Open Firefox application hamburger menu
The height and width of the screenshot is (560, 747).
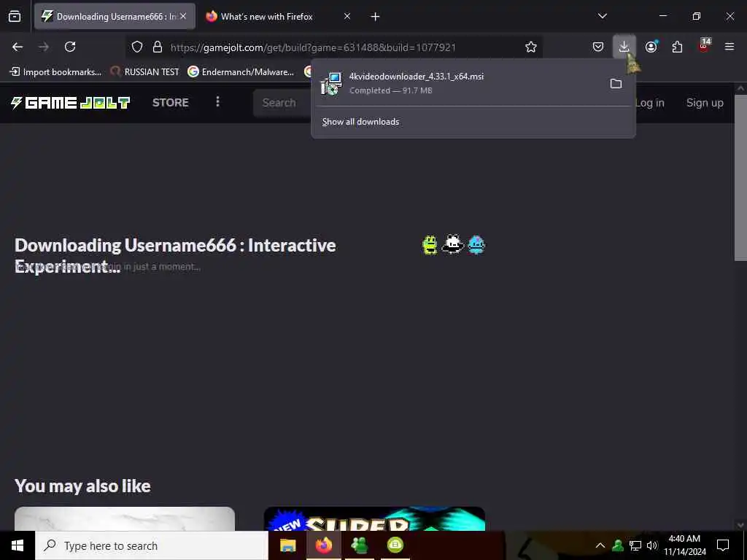pos(729,47)
